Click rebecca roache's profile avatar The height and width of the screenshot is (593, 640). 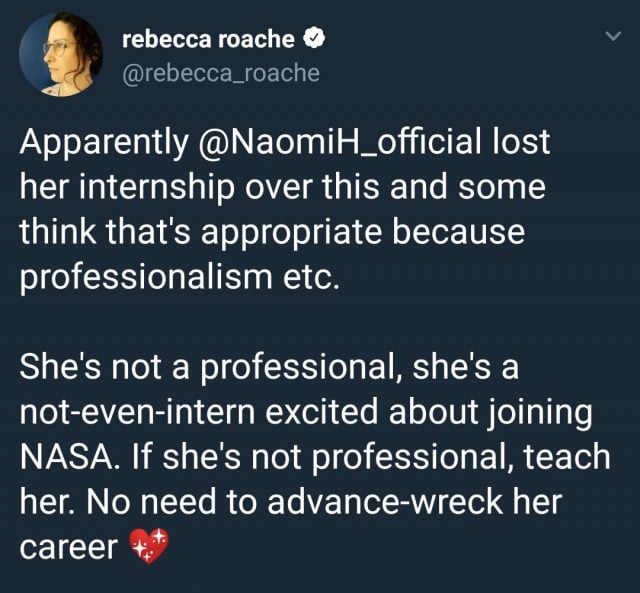pyautogui.click(x=61, y=54)
